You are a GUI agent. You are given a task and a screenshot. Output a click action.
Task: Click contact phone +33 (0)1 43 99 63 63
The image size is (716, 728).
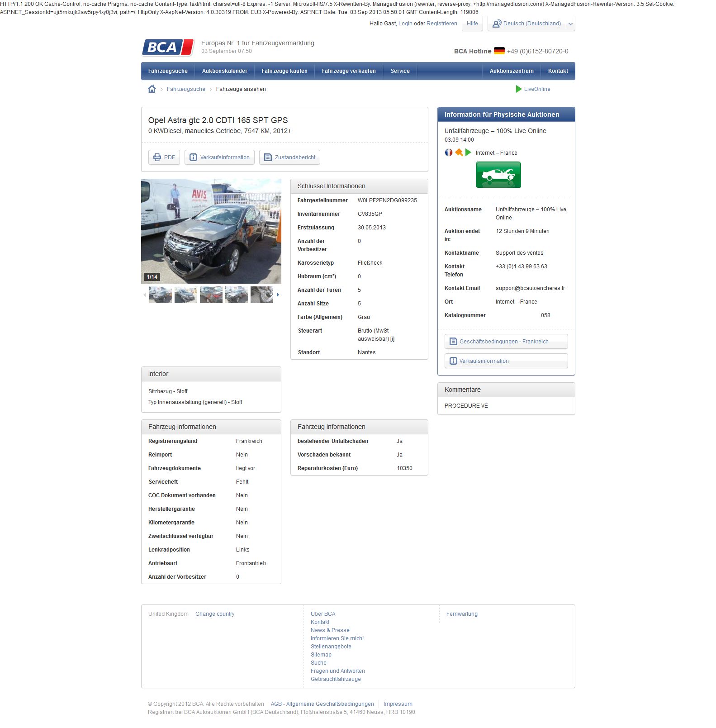click(521, 266)
